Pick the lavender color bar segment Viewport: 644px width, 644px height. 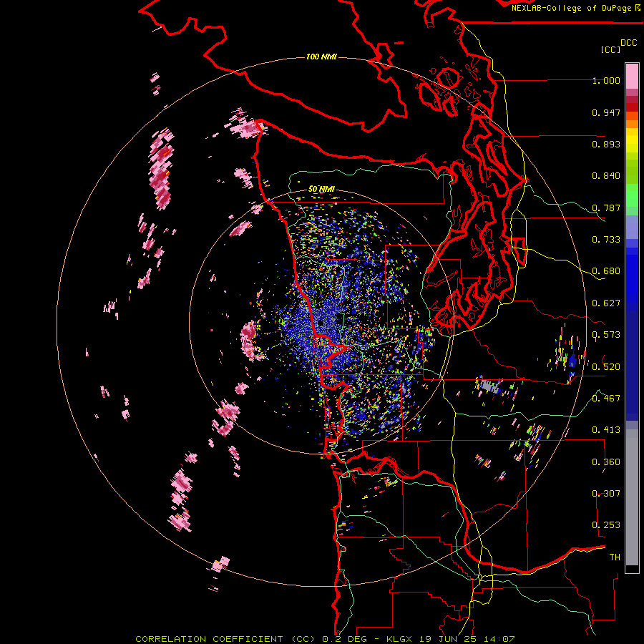coord(632,227)
